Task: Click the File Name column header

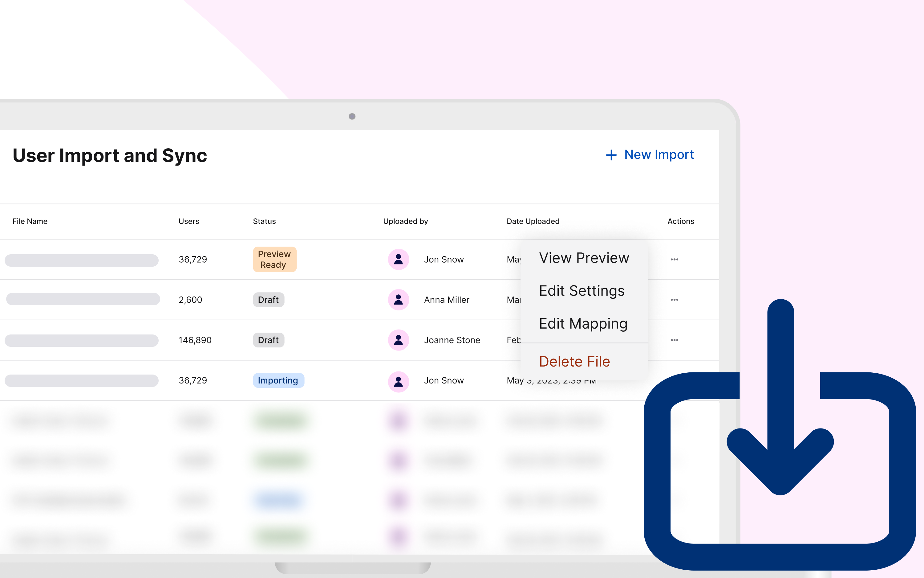Action: point(30,221)
